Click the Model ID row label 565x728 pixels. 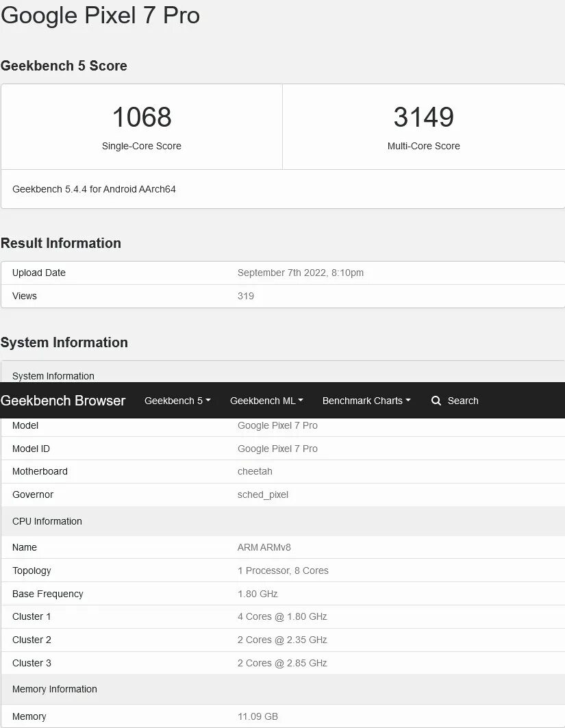(x=31, y=449)
